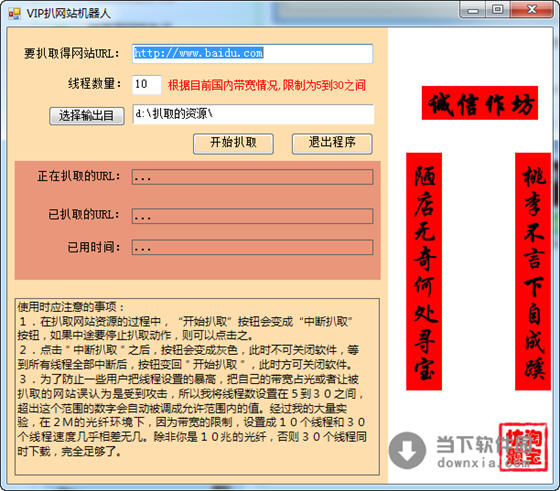Image resolution: width=560 pixels, height=491 pixels.
Task: Click the 线程数量 label
Action: pyautogui.click(x=95, y=84)
